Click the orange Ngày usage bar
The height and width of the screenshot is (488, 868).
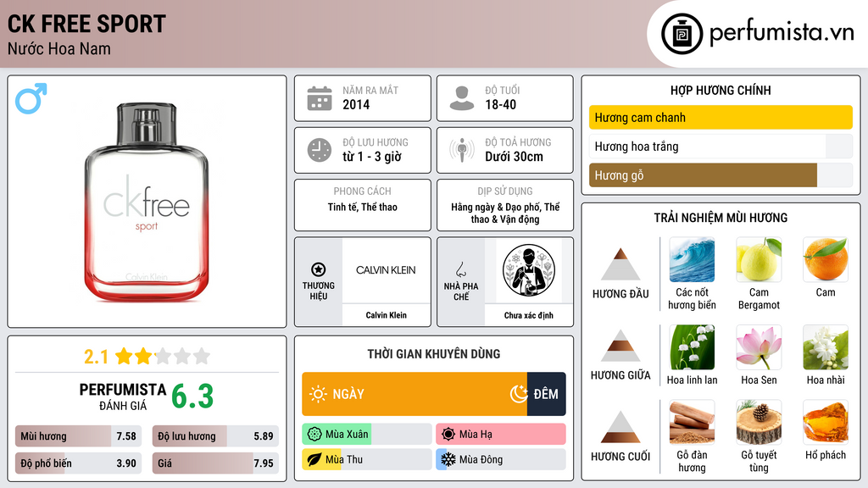(x=415, y=394)
